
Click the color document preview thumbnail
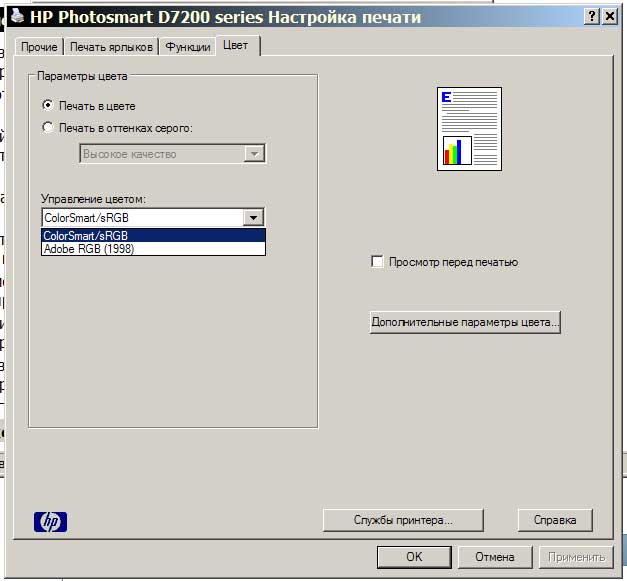pos(469,129)
